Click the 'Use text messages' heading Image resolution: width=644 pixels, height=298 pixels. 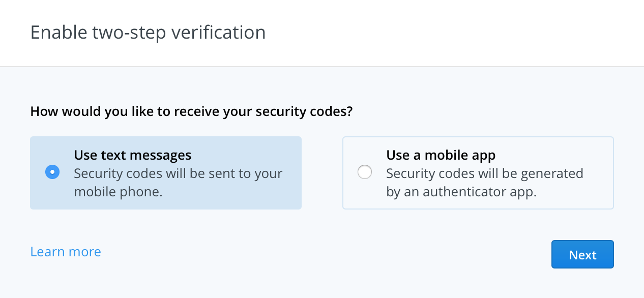point(133,155)
